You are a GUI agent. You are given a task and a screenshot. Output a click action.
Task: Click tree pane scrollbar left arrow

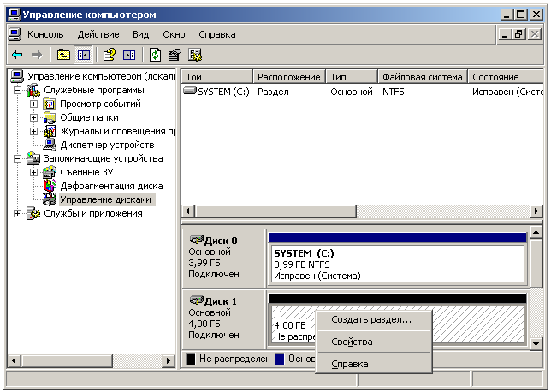pos(14,360)
